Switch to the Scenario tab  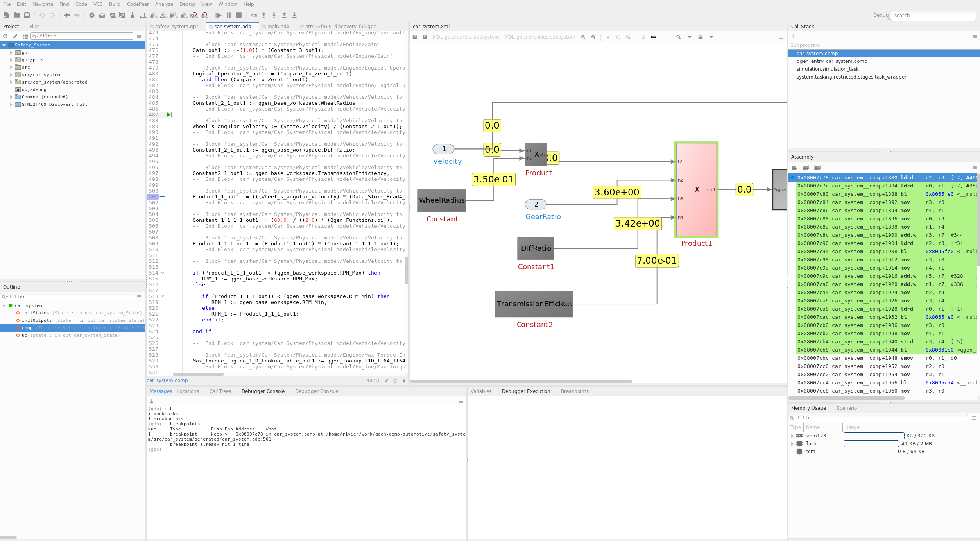846,408
